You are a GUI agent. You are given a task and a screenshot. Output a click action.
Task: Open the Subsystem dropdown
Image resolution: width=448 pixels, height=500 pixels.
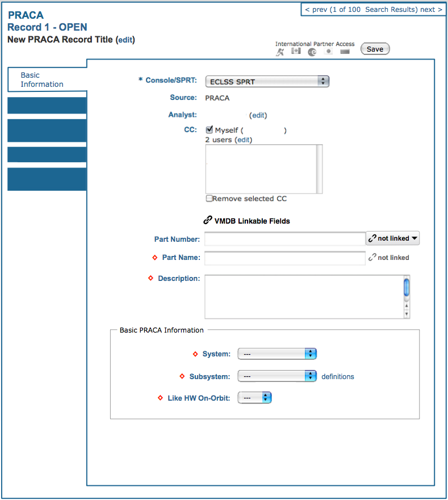click(277, 376)
